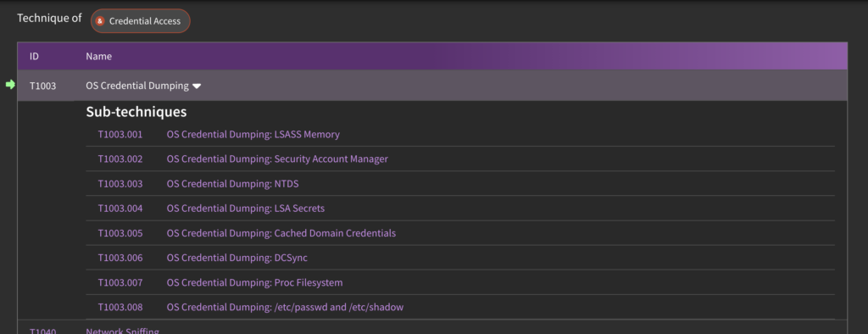
Task: Open OS Credential Dumping: Cached Domain Credentials
Action: point(281,233)
